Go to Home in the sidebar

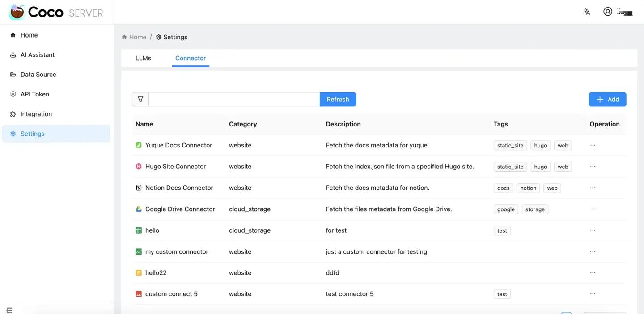[56, 35]
